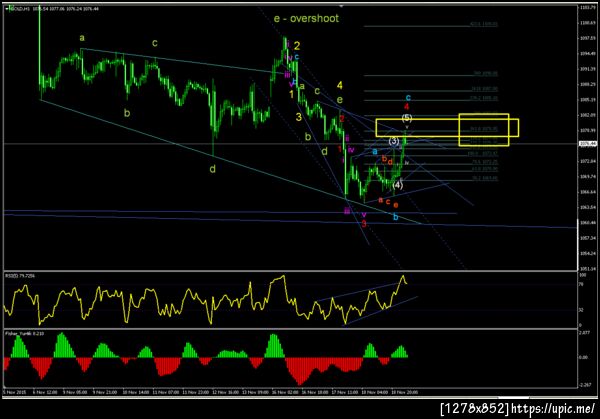
Task: Select the taller yellow rectangle on the right
Action: pyautogui.click(x=484, y=130)
